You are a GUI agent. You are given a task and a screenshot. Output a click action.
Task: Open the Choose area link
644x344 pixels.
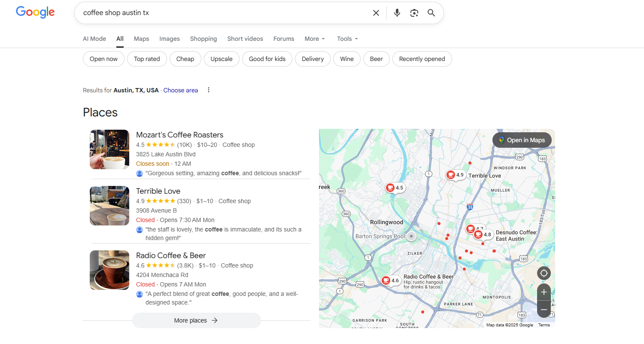pos(180,90)
